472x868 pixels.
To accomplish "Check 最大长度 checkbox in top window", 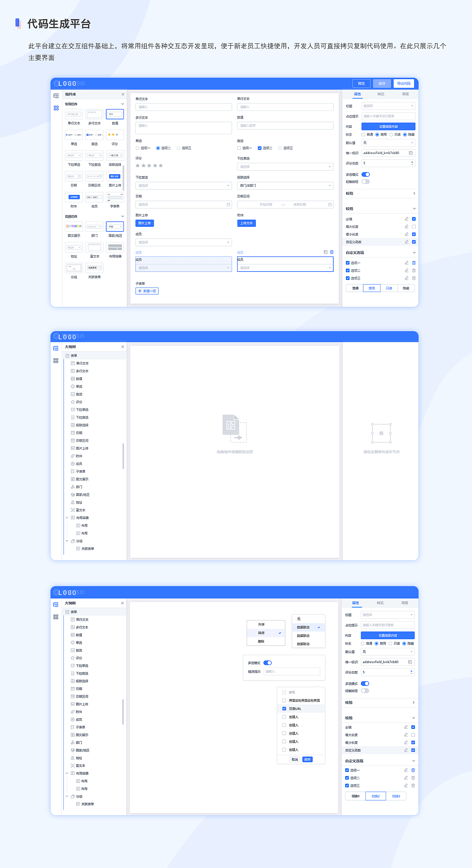I will pyautogui.click(x=414, y=227).
